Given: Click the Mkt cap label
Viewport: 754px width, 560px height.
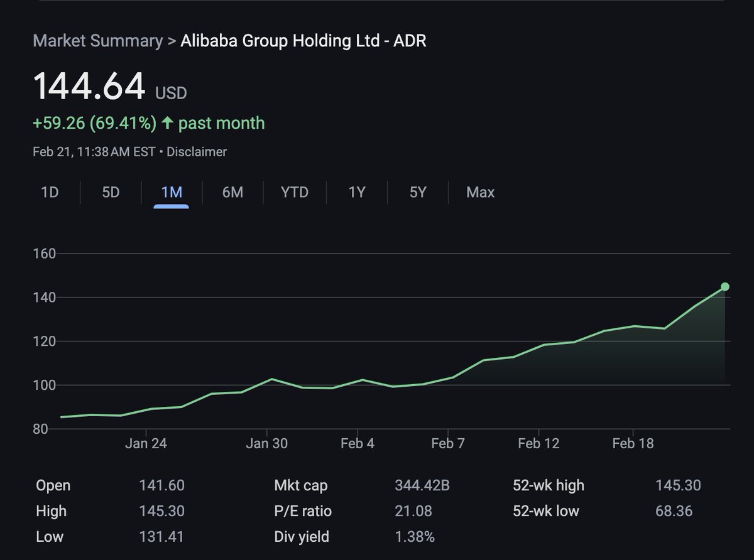Looking at the screenshot, I should [301, 485].
